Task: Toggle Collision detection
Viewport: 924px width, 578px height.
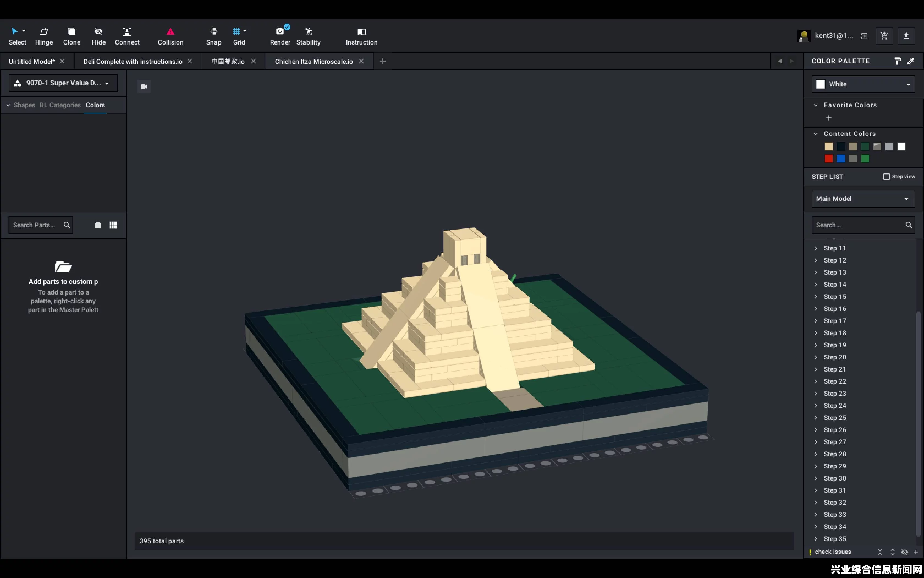Action: pyautogui.click(x=170, y=36)
